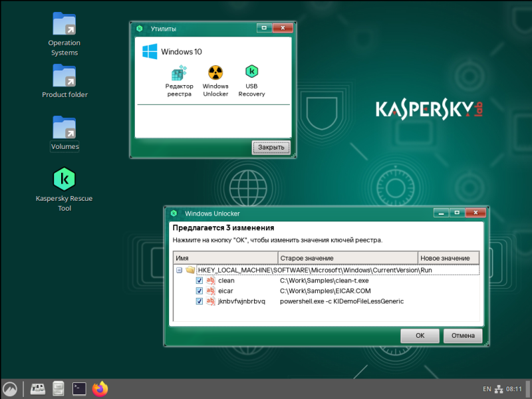Click C:\Work\Samples\clean-t.exe value
The width and height of the screenshot is (532, 399).
pyautogui.click(x=324, y=281)
